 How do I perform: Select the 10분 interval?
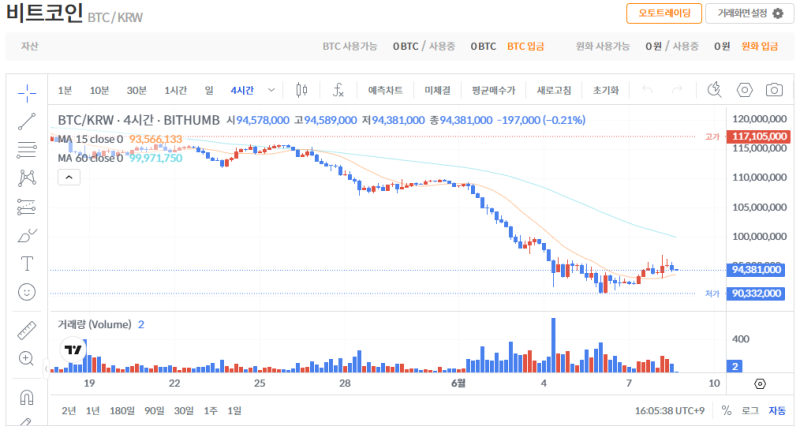tap(99, 90)
